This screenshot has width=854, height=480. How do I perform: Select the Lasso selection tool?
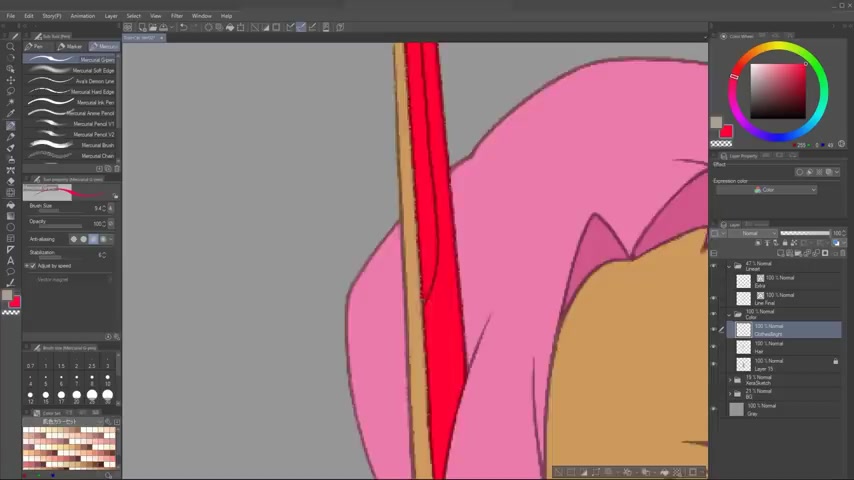point(10,91)
